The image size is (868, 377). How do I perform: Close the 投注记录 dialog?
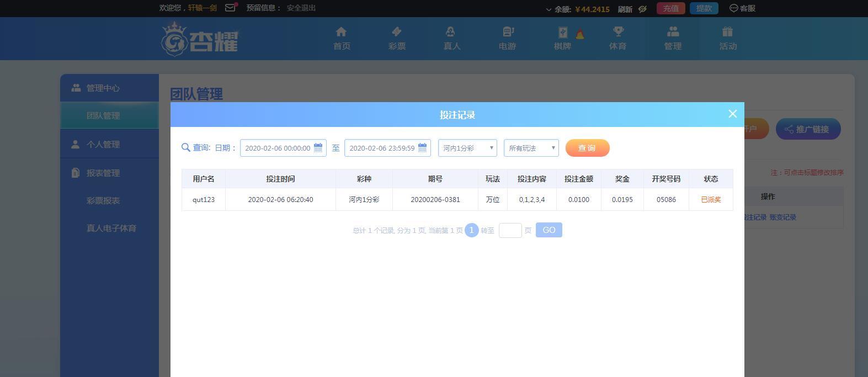pyautogui.click(x=733, y=114)
